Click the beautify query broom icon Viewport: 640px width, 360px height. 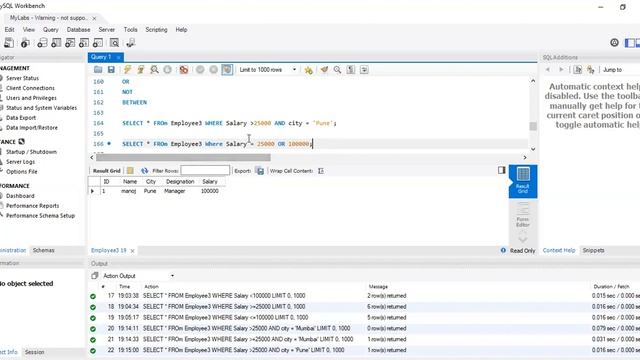(x=324, y=70)
